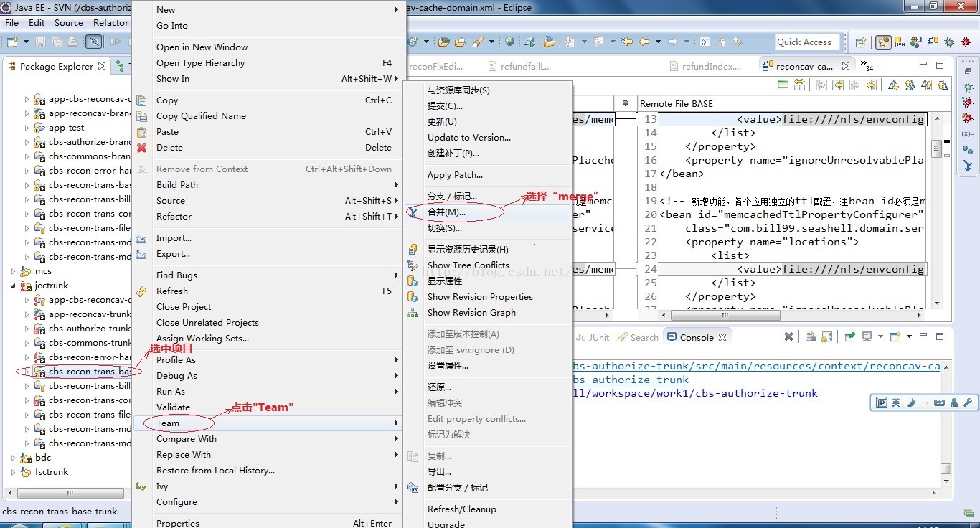Go to Previous Change in compare editor

pos(943,85)
